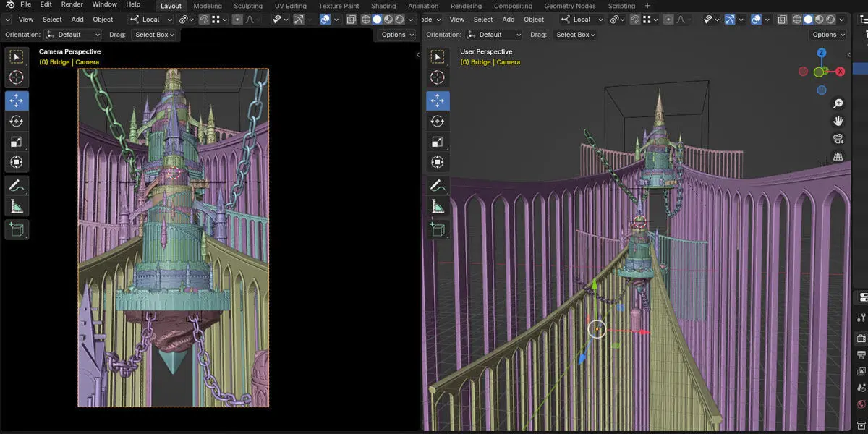Image resolution: width=868 pixels, height=434 pixels.
Task: Activate the Transform tool in left viewport
Action: [17, 162]
